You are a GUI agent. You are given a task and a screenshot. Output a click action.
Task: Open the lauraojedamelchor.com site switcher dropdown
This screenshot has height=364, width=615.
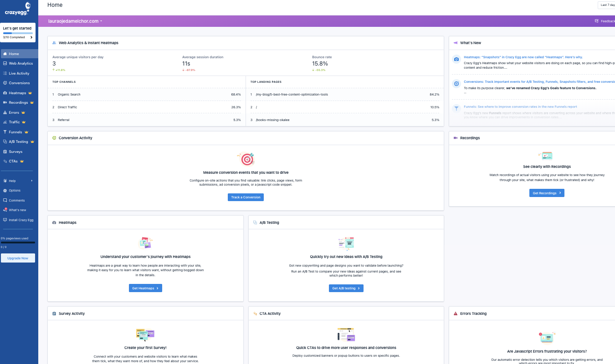(76, 20)
